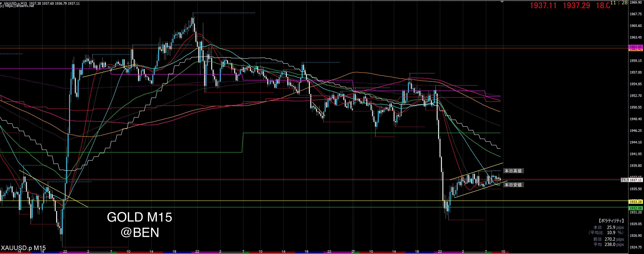Click the chart shift triangle marker at top
This screenshot has width=644, height=254.
(x=502, y=2)
